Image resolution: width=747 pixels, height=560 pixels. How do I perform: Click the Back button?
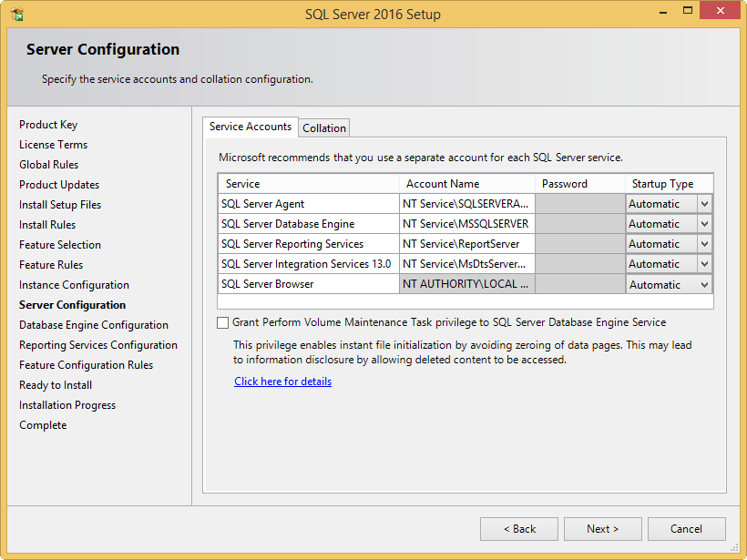click(519, 529)
